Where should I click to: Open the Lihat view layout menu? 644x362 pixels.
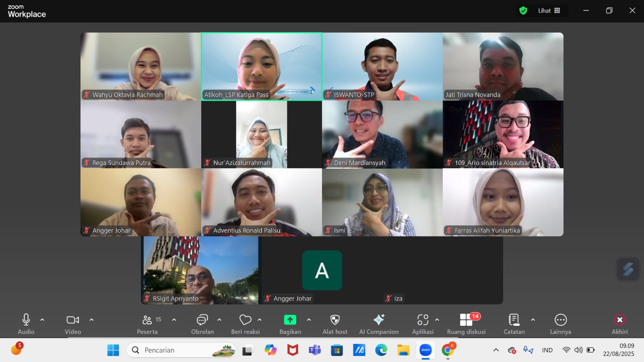click(549, 11)
